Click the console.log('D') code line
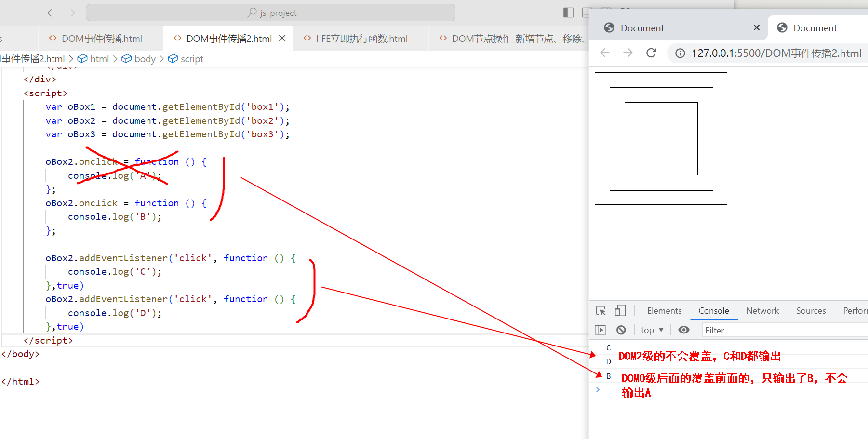The image size is (868, 439). [115, 313]
